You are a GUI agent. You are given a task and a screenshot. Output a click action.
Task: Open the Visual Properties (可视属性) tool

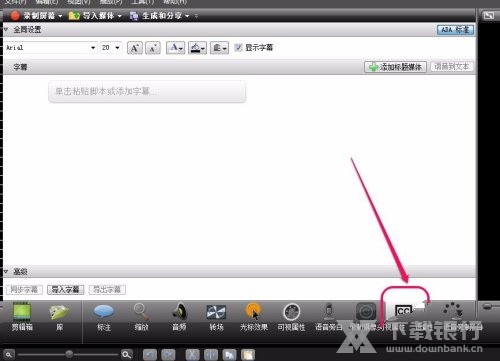click(291, 317)
